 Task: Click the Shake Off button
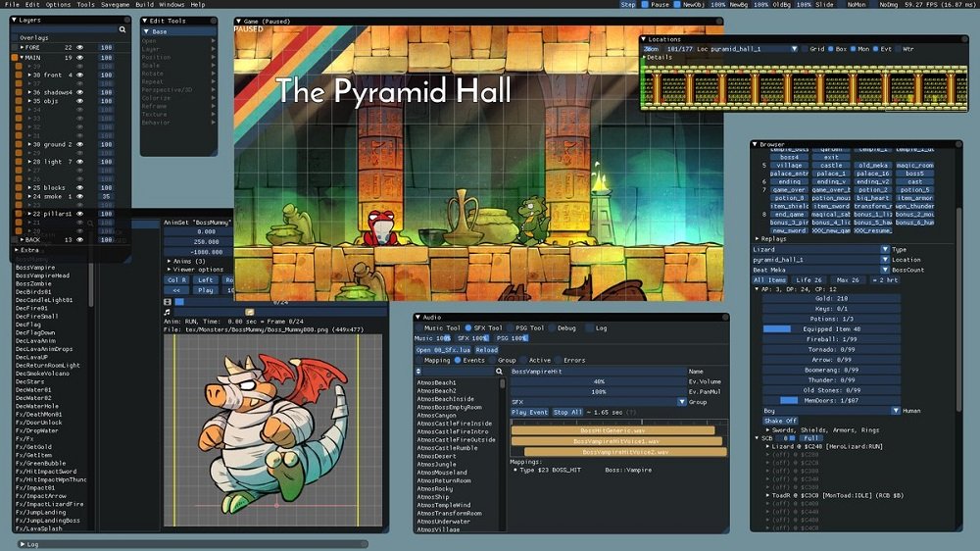click(780, 421)
